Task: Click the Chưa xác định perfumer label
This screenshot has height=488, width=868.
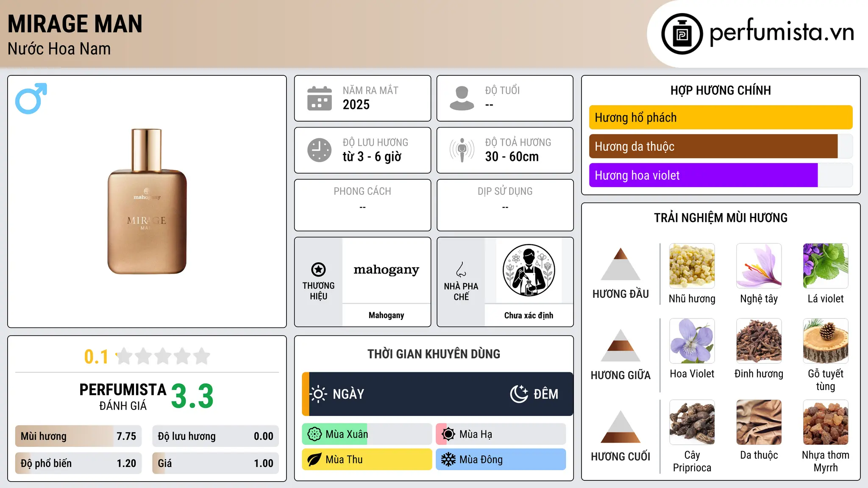Action: (529, 315)
